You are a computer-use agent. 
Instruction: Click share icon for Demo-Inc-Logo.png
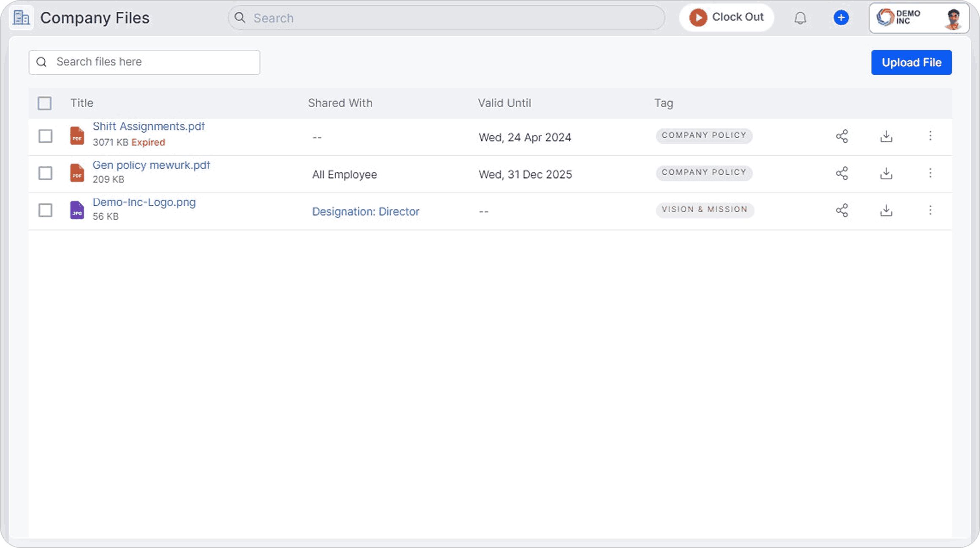click(x=841, y=210)
